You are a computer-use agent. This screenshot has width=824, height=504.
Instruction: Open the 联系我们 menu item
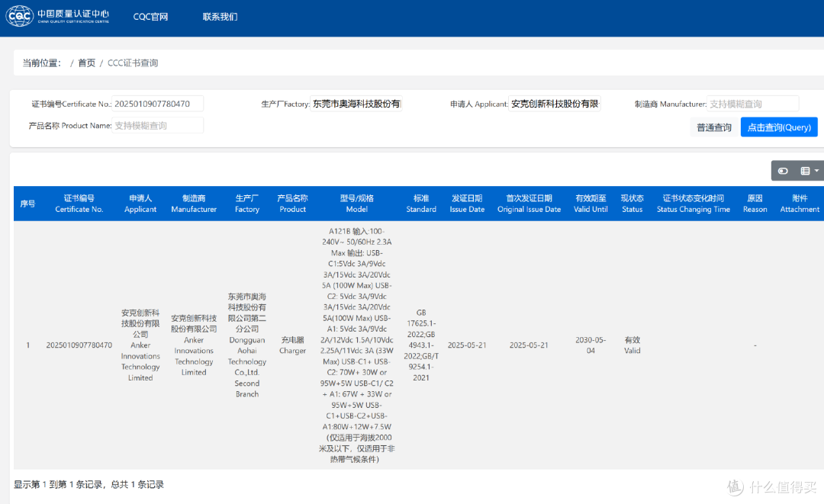pyautogui.click(x=220, y=17)
